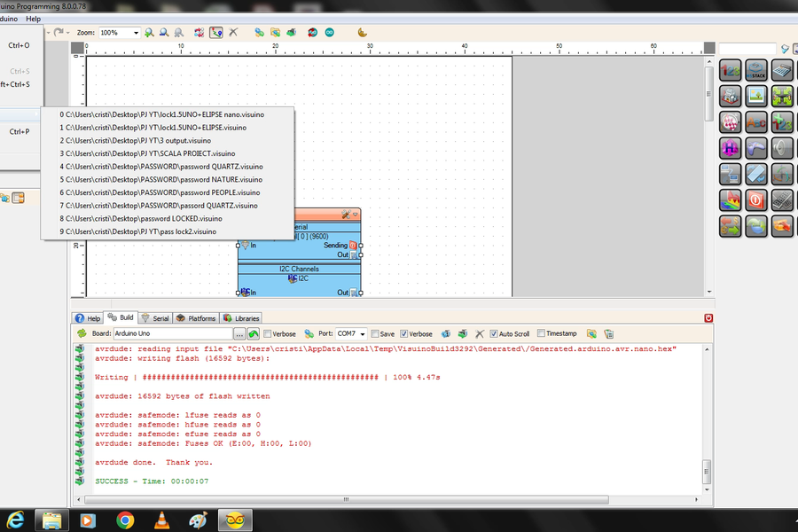Click the X delete toolbar icon
Screen dimensions: 798x532
pos(233,33)
